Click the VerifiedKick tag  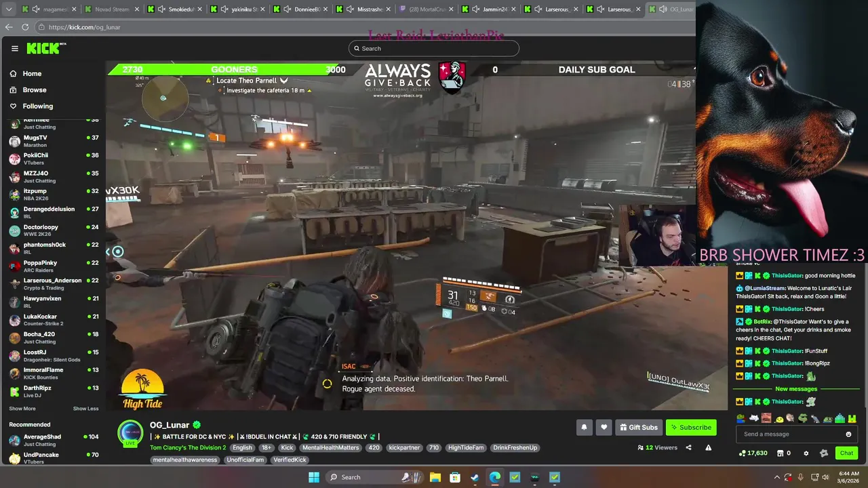[x=290, y=460]
